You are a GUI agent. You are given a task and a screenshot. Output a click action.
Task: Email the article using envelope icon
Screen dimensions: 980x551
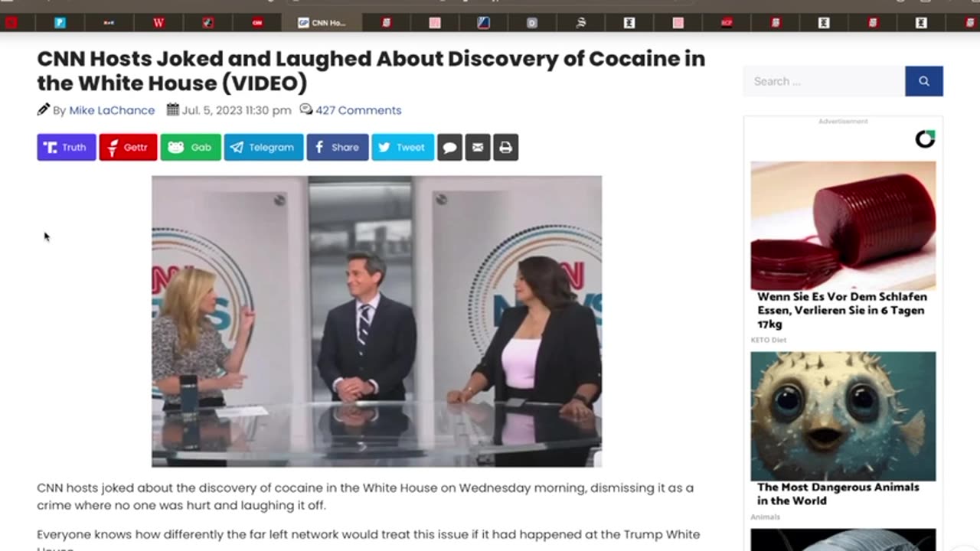click(478, 147)
